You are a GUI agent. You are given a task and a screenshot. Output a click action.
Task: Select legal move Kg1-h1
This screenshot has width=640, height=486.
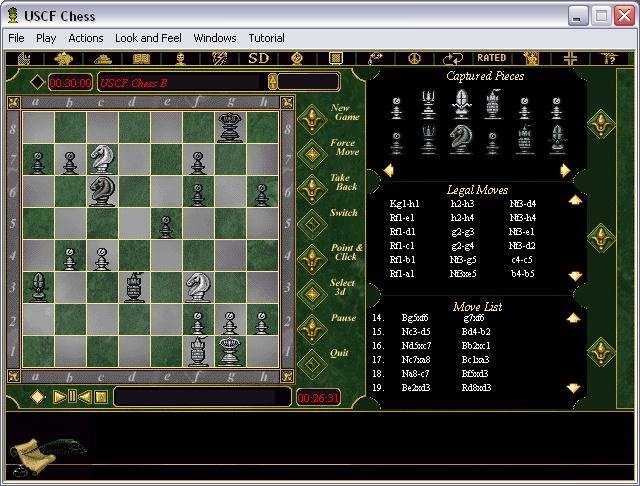pyautogui.click(x=404, y=204)
